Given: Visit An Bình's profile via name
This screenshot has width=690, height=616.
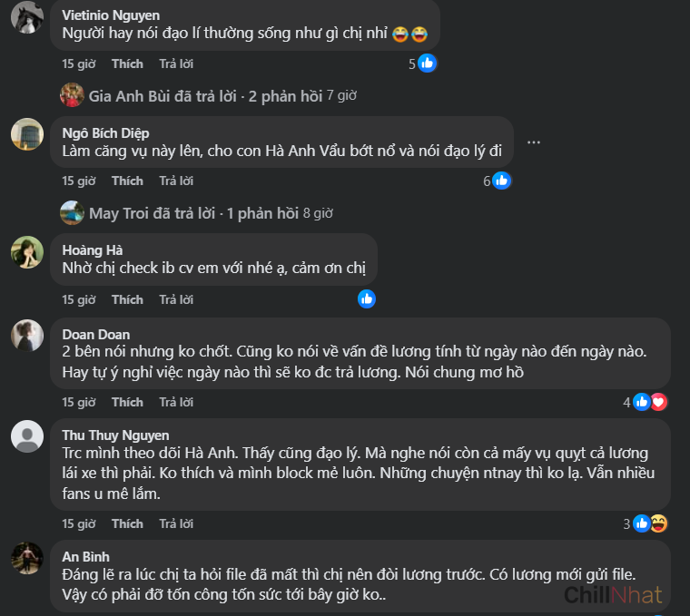Looking at the screenshot, I should point(85,556).
